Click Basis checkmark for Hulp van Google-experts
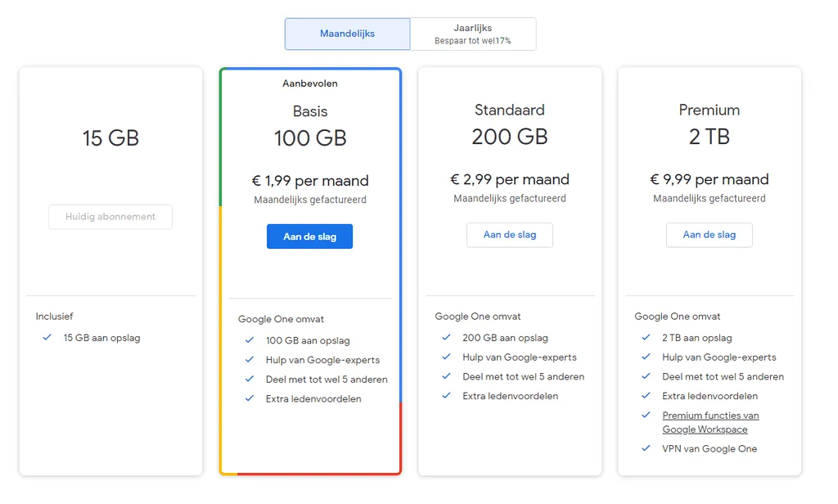The width and height of the screenshot is (838, 504). point(250,360)
